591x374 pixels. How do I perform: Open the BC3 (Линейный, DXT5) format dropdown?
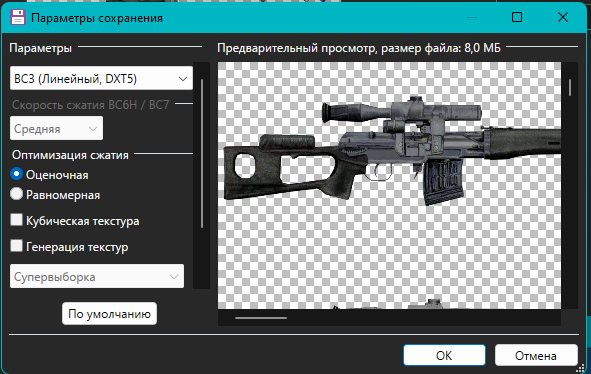click(x=101, y=78)
